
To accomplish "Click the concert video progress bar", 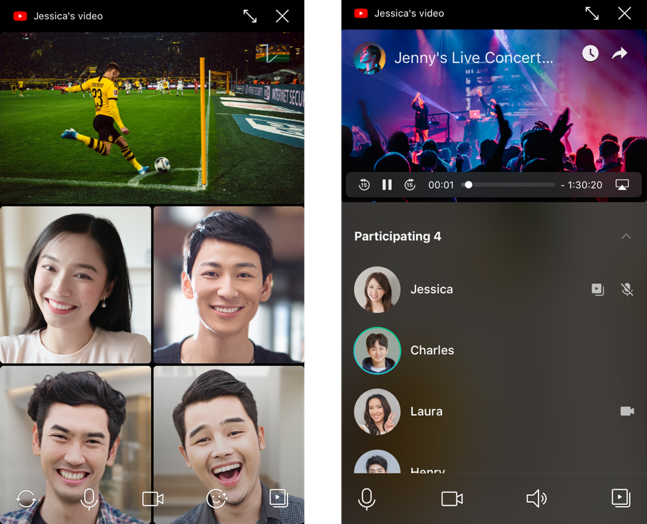I will [510, 185].
